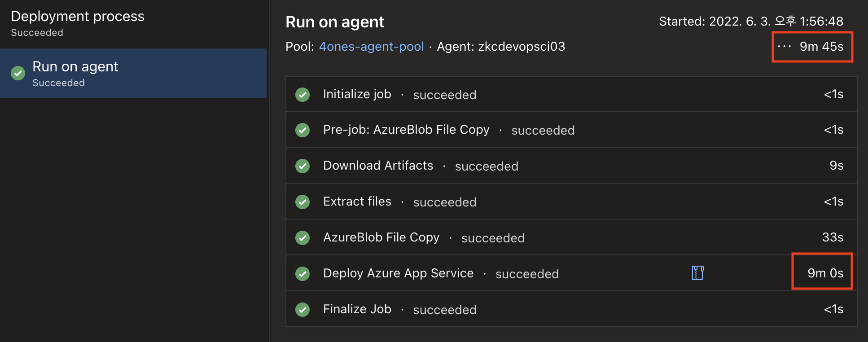Open the Pre-job: AzureBlob File Copy step

[x=571, y=130]
